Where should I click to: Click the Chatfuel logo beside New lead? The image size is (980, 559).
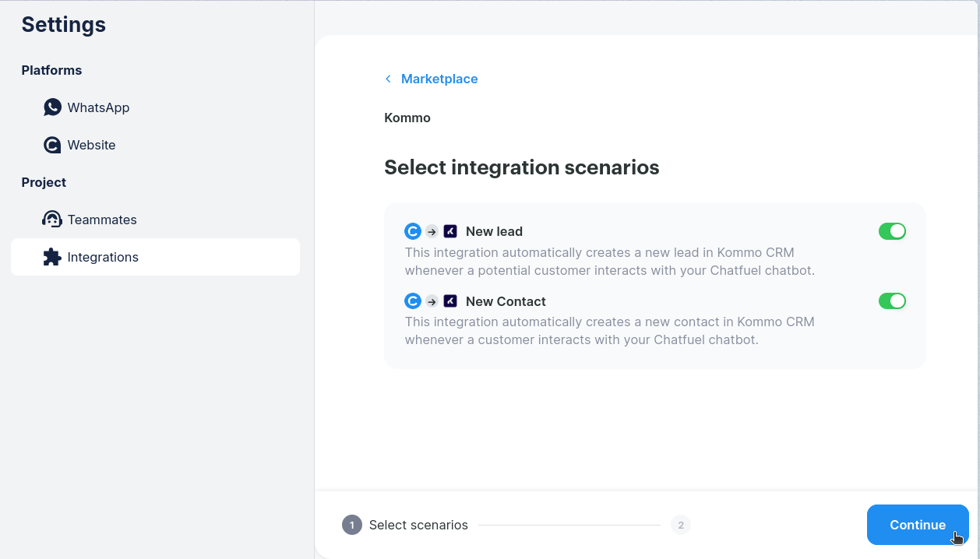(x=413, y=231)
